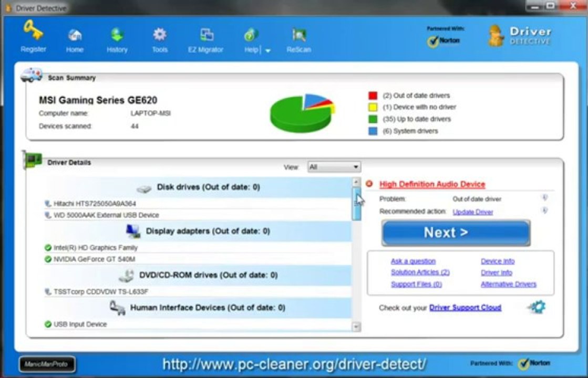
Task: Click the Scan Summary ambulance icon
Action: coord(31,75)
